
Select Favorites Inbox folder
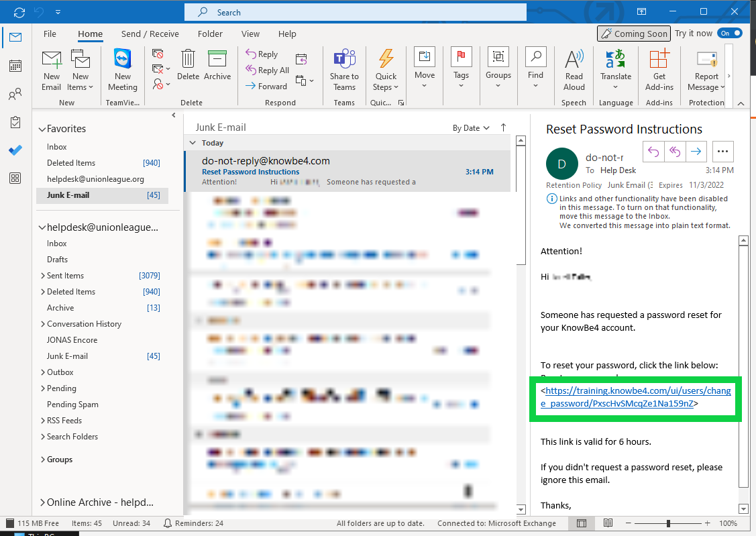57,146
